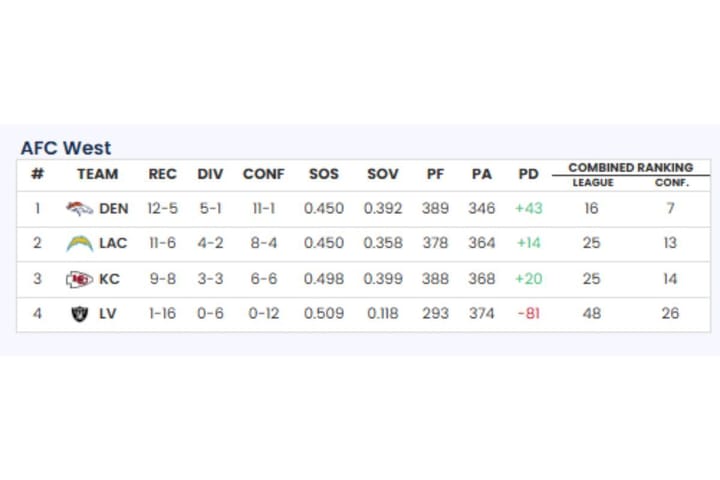Select the LV team name

(x=108, y=314)
